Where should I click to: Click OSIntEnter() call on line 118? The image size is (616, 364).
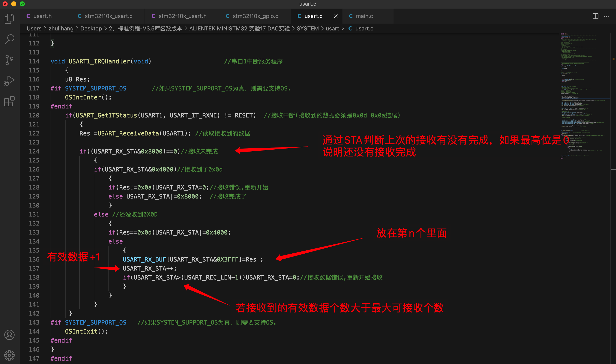pyautogui.click(x=88, y=97)
